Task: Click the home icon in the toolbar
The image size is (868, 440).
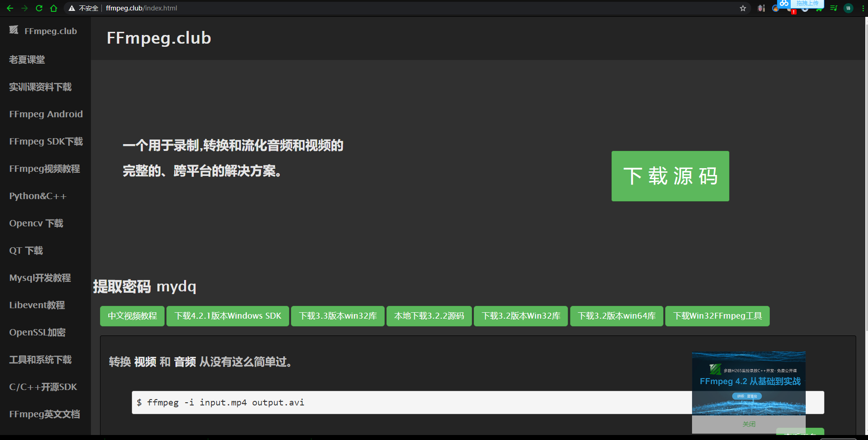Action: click(x=54, y=8)
